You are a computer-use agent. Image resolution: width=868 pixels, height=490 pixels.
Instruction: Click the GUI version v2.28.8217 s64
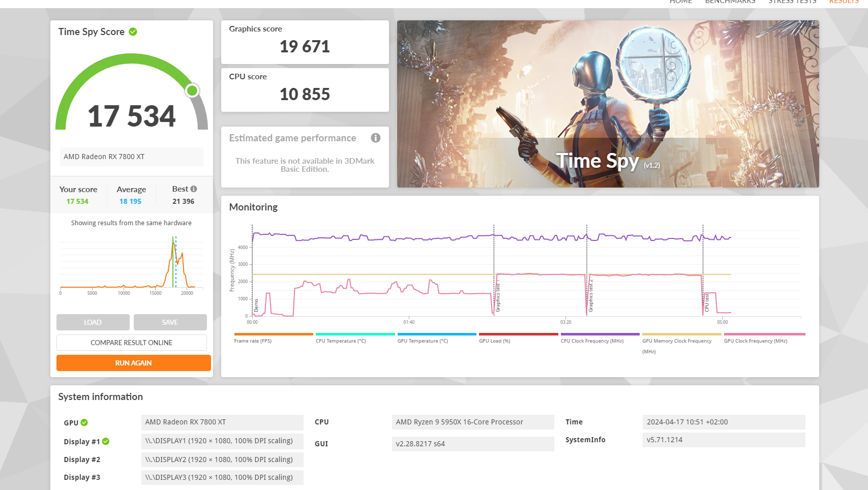tap(473, 444)
